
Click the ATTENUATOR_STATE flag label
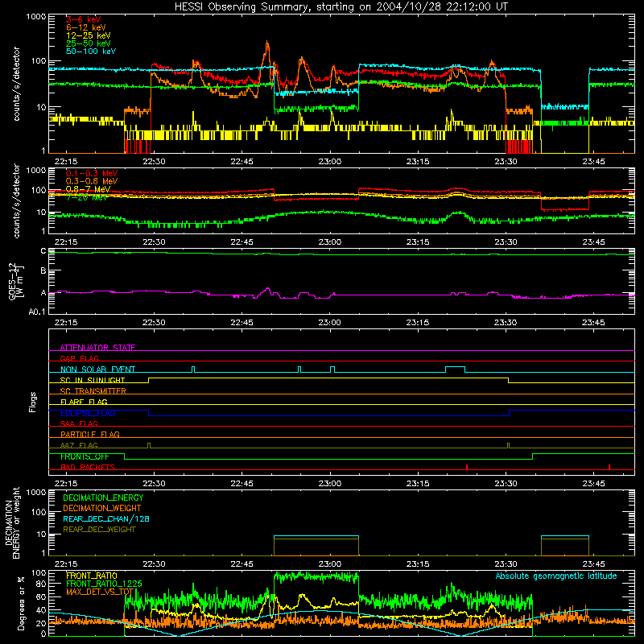[97, 348]
